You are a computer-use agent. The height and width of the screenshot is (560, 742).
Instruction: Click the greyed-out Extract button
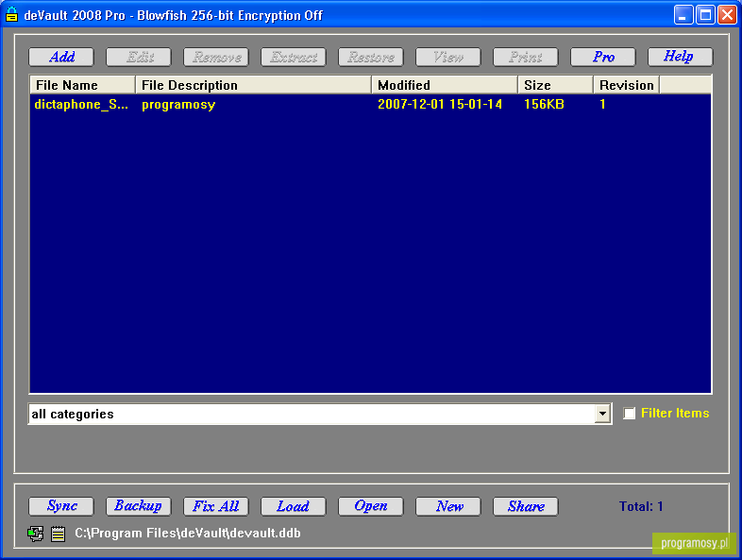pos(294,58)
